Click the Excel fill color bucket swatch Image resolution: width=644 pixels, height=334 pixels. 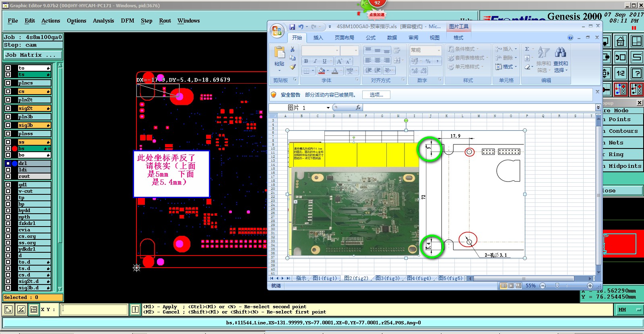[322, 71]
